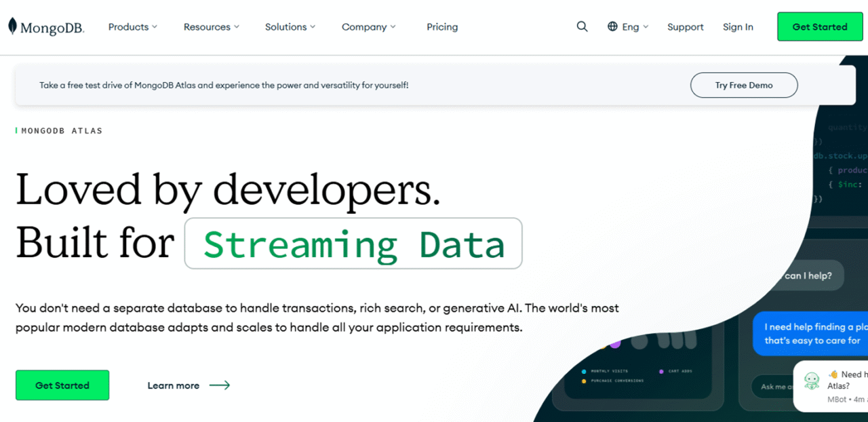Viewport: 868px width, 422px height.
Task: Click the hero Get Started button
Action: tap(62, 385)
